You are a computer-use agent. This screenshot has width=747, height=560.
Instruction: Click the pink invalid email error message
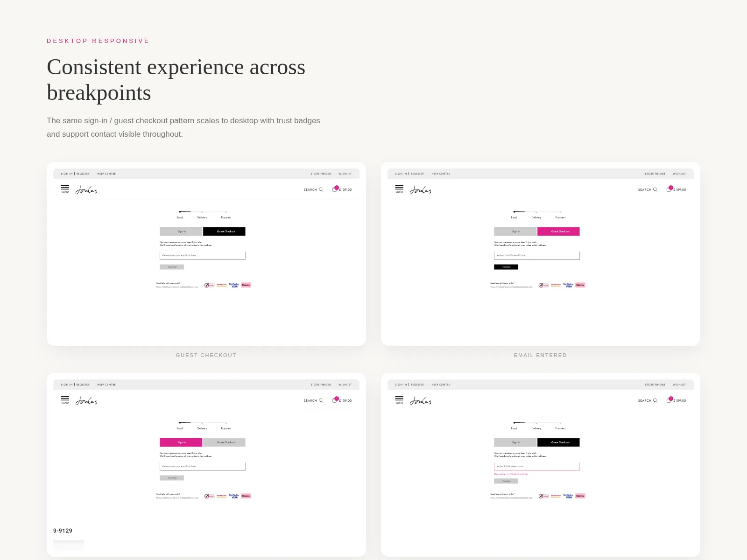coord(511,474)
